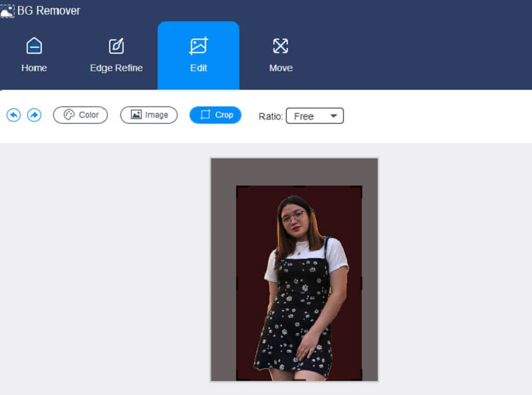Select the Edge Refine pencil icon
The width and height of the screenshot is (532, 395).
coord(116,47)
